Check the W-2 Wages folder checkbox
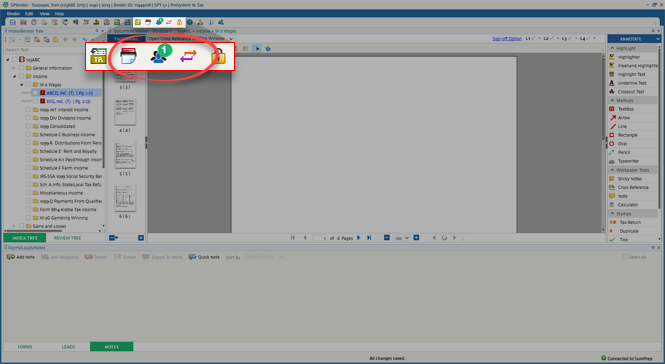 coord(28,85)
